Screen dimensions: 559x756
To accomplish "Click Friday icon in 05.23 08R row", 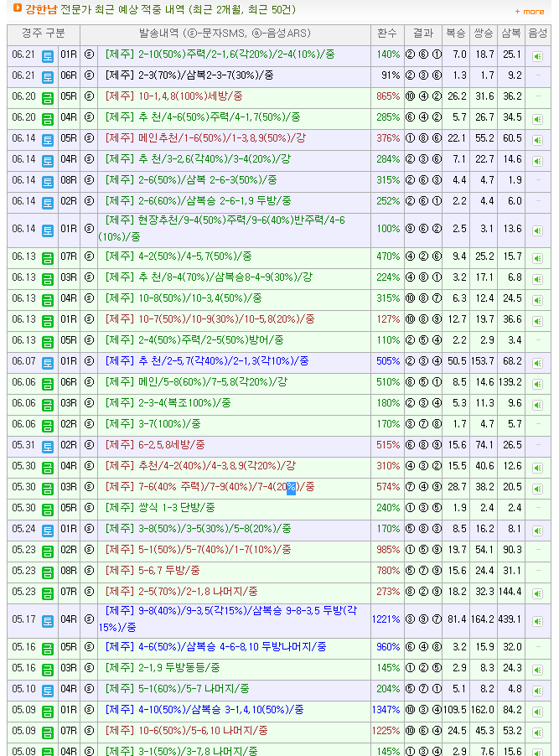I will click(48, 572).
